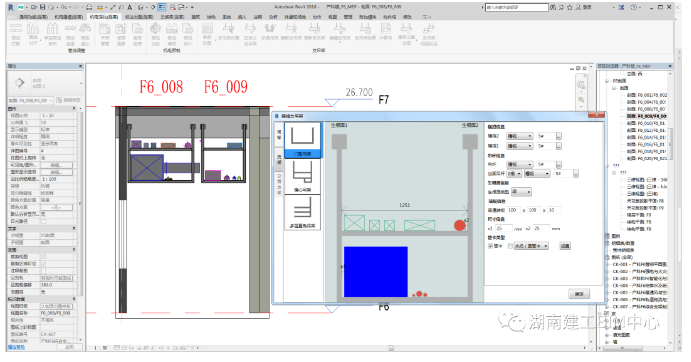The image size is (691, 362).
Task: Expand the section views node in Project Browser
Action: pos(614,88)
